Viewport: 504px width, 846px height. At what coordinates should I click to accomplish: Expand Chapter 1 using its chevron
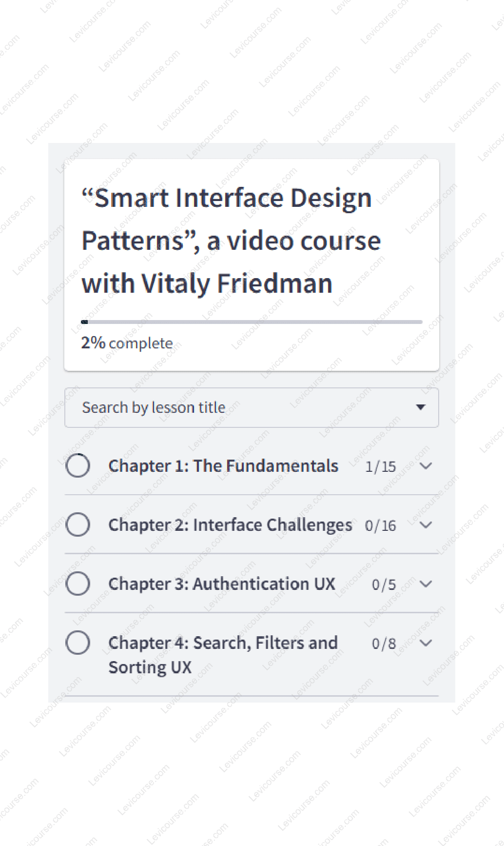coord(426,466)
